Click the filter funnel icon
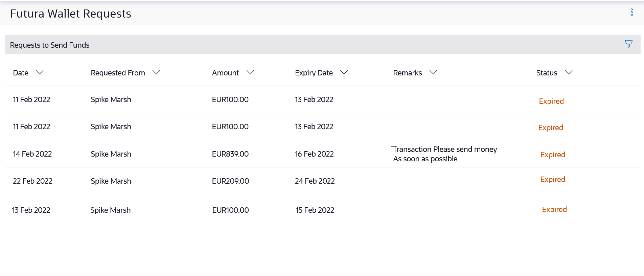The width and height of the screenshot is (644, 276). [x=628, y=44]
